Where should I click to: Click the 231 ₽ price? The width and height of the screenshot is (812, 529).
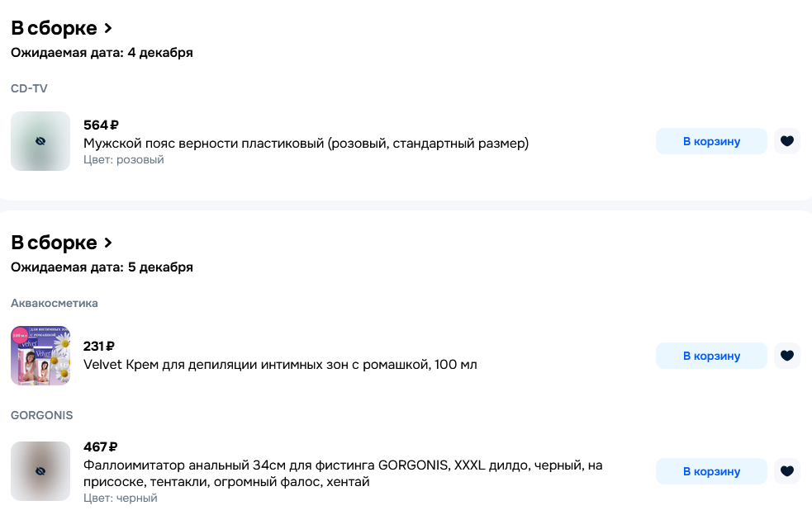pos(99,347)
